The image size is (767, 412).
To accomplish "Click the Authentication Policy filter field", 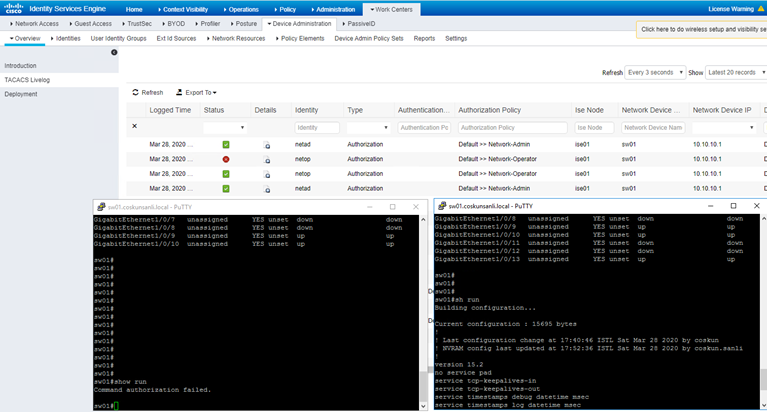I will coord(424,128).
